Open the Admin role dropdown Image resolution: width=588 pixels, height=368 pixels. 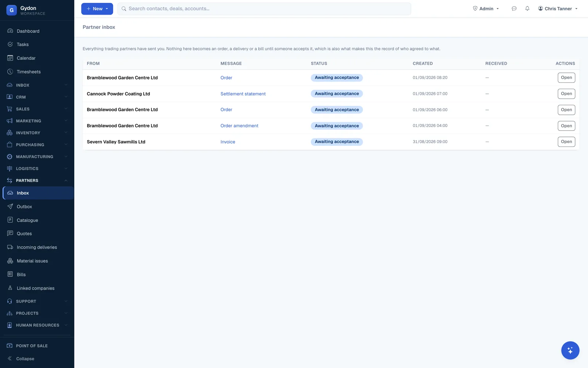click(486, 8)
